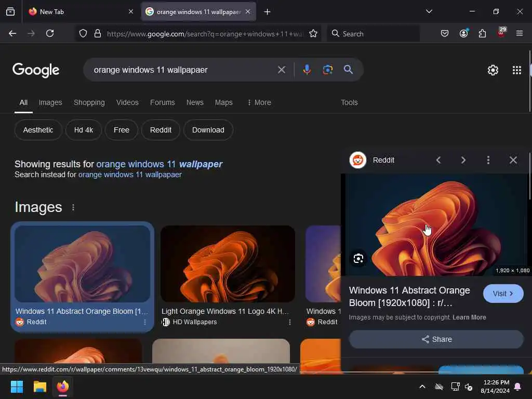Open corrected 'orange windows 11 wallpaper' link

coord(159,164)
